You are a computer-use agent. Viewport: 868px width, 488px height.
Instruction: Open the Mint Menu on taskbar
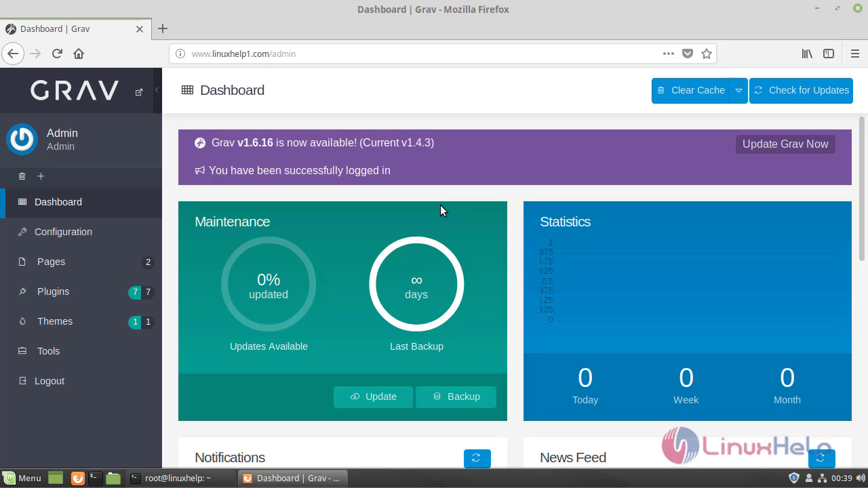[22, 478]
